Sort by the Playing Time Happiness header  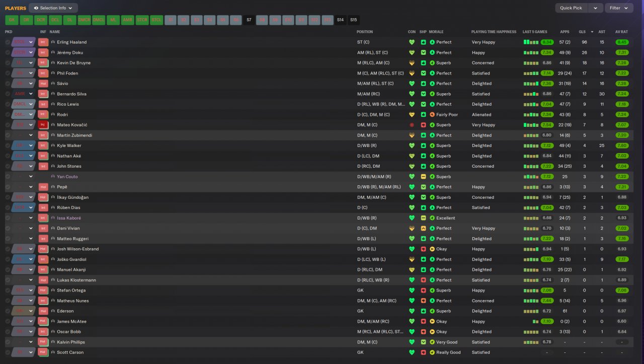click(494, 32)
